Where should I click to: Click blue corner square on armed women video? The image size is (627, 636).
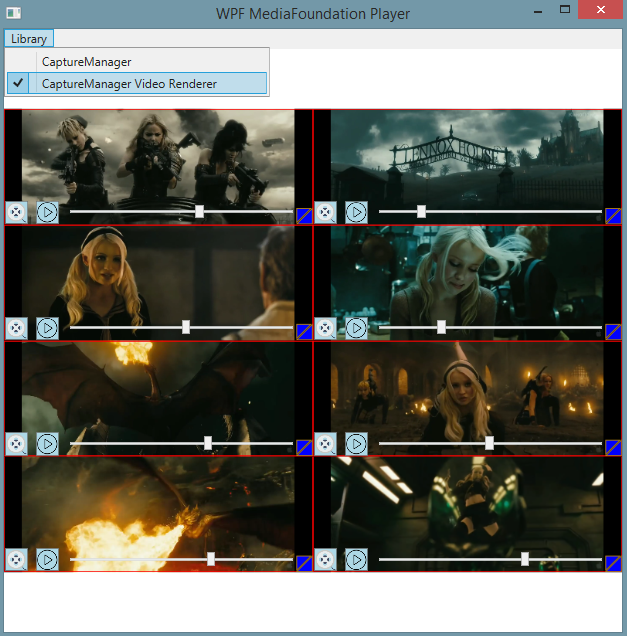point(304,216)
